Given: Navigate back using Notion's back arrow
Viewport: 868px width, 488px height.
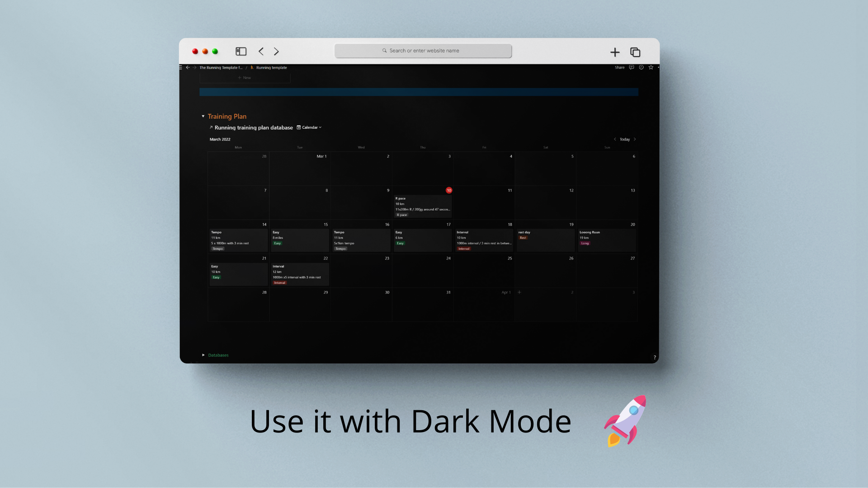Looking at the screenshot, I should (x=188, y=67).
